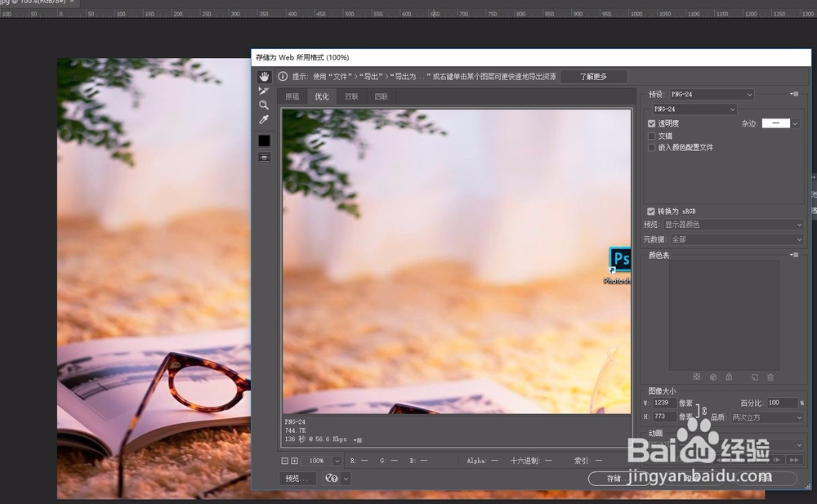The image size is (817, 504).
Task: Click the delete color trash icon
Action: tap(770, 377)
